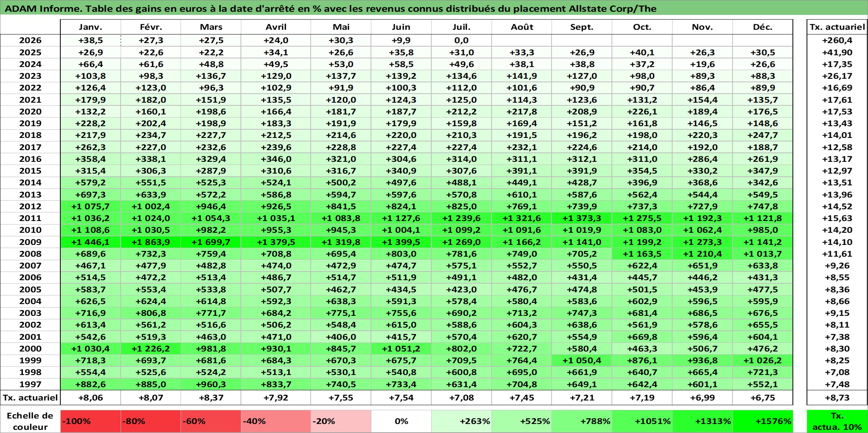
Task: Select the 'Tx. actua. 10%' legend swatch
Action: (x=837, y=421)
